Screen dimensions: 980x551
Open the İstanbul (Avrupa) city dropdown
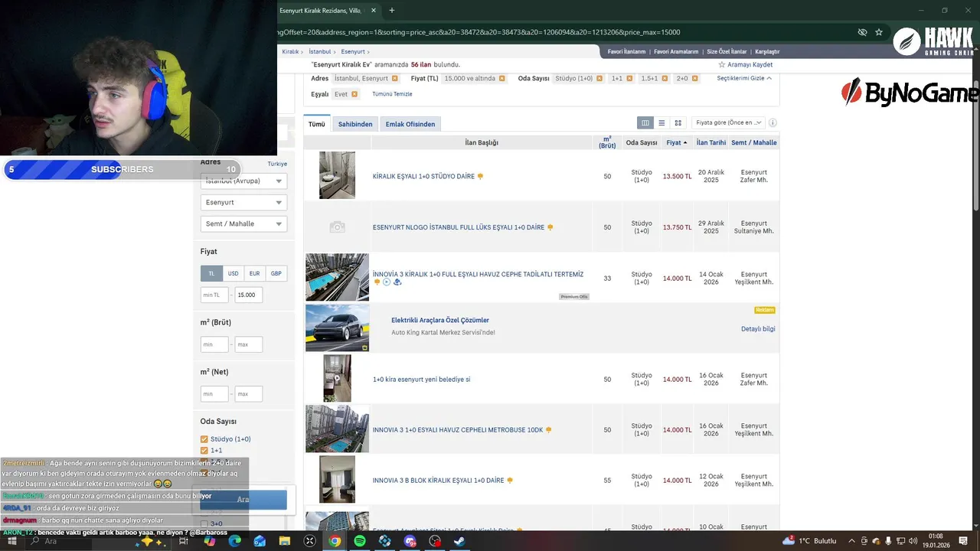[243, 181]
